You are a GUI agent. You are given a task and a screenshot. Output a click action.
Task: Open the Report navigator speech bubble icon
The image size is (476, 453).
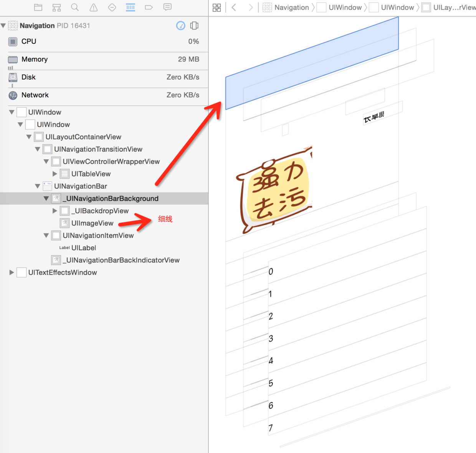(x=167, y=7)
